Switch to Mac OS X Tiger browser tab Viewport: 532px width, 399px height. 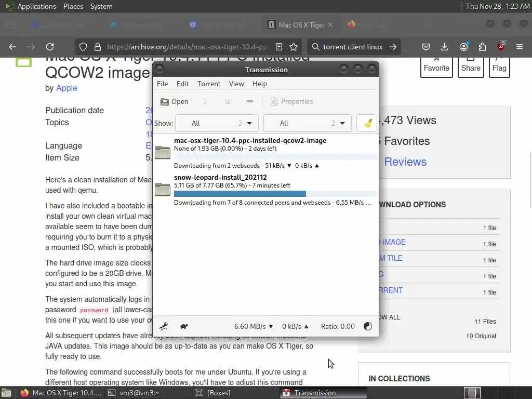300,25
